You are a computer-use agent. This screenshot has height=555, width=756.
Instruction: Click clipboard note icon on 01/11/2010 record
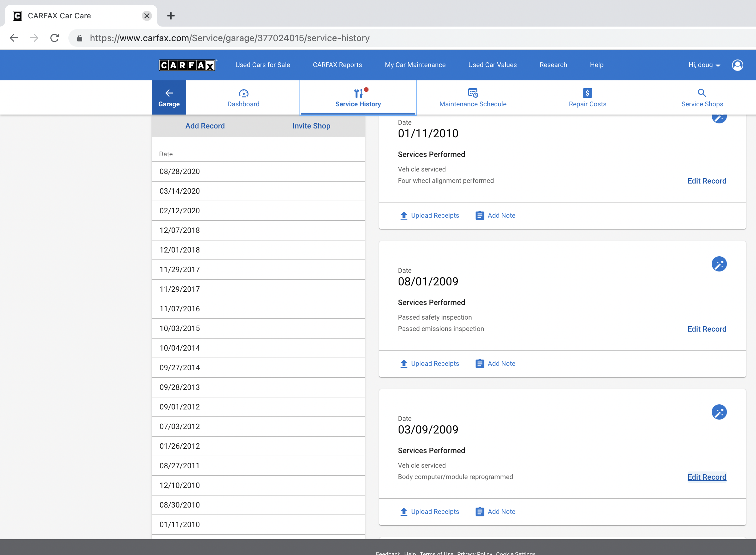pyautogui.click(x=480, y=215)
